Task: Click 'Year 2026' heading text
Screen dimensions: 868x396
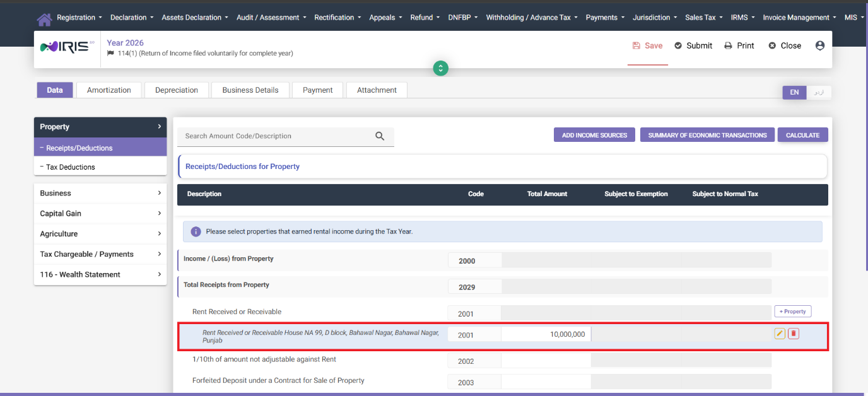Action: [x=125, y=43]
